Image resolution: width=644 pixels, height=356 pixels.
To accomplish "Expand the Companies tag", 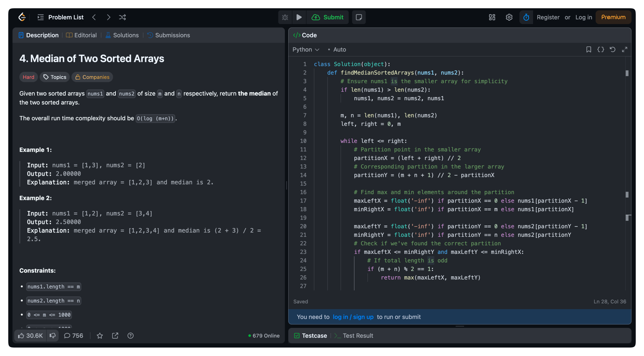I will pyautogui.click(x=92, y=77).
